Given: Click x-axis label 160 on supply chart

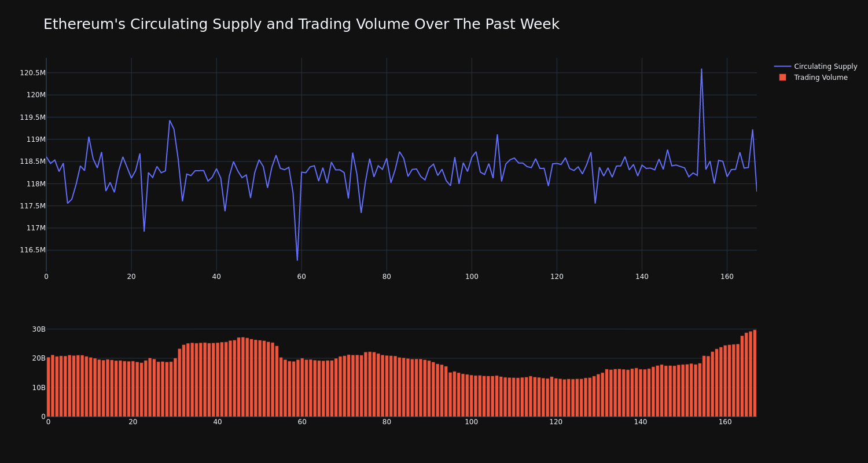Looking at the screenshot, I should (727, 277).
